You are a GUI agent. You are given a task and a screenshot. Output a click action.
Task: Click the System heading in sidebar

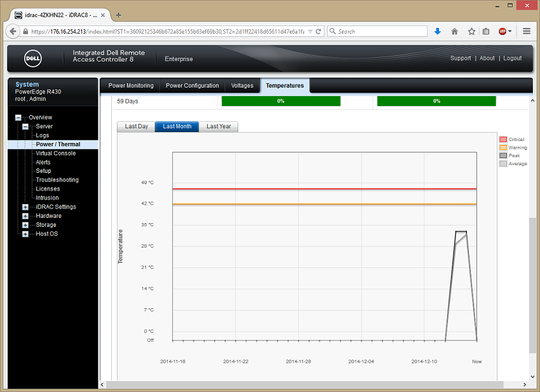[27, 84]
